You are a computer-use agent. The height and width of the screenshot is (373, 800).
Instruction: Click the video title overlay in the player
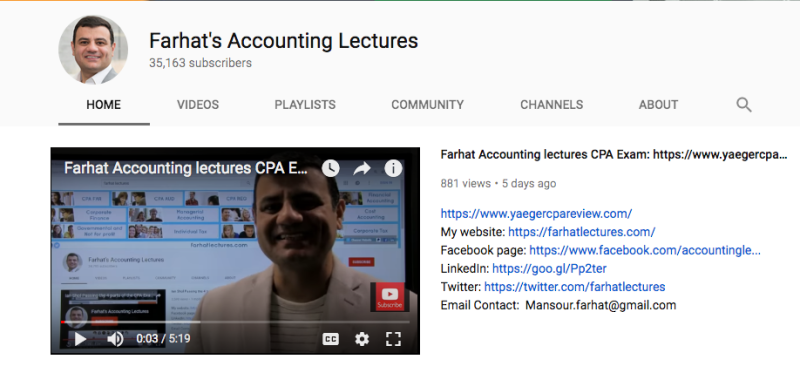pos(186,168)
